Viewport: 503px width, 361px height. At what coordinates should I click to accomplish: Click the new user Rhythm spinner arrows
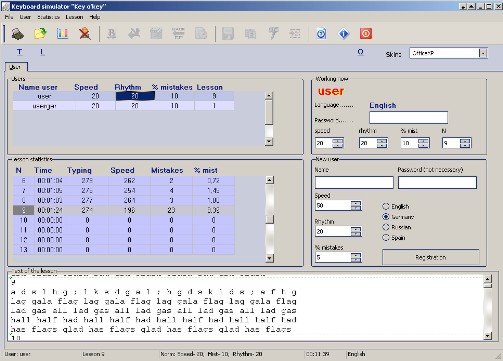(356, 231)
